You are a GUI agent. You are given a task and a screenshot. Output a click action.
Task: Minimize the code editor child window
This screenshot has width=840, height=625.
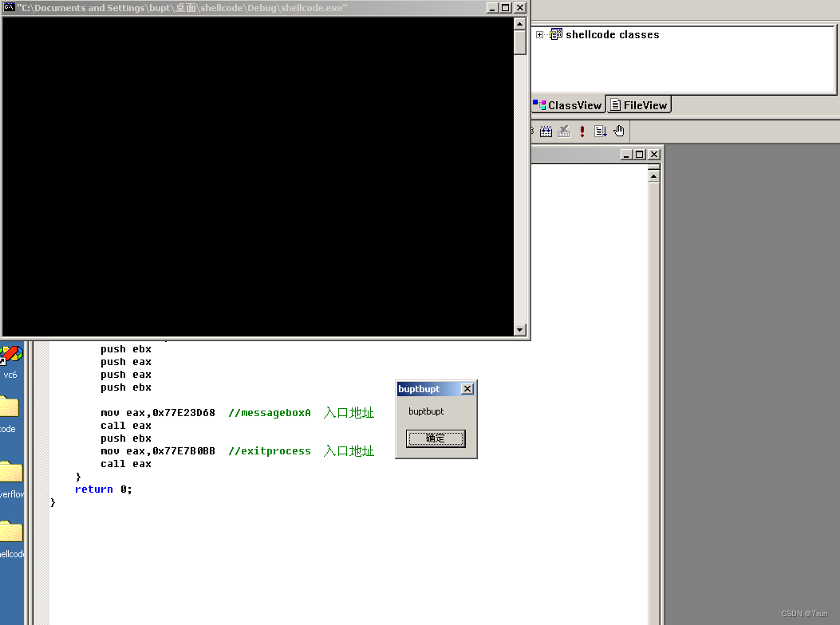[x=625, y=154]
